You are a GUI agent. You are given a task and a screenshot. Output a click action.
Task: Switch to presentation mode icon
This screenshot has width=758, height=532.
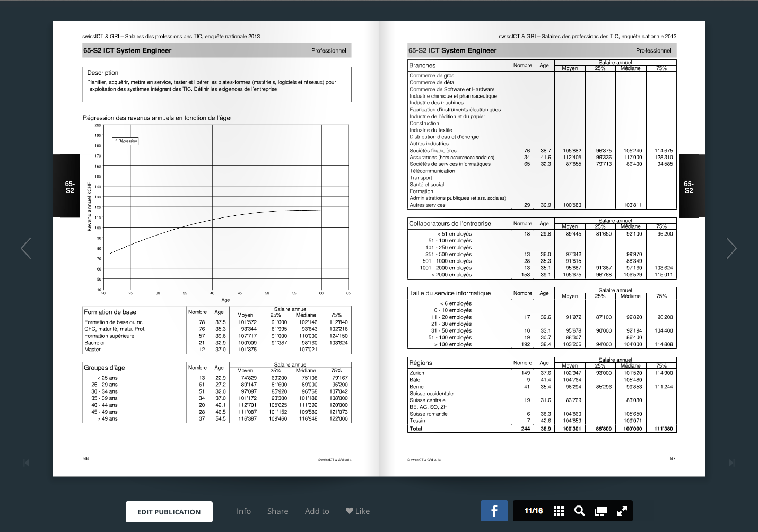(600, 511)
